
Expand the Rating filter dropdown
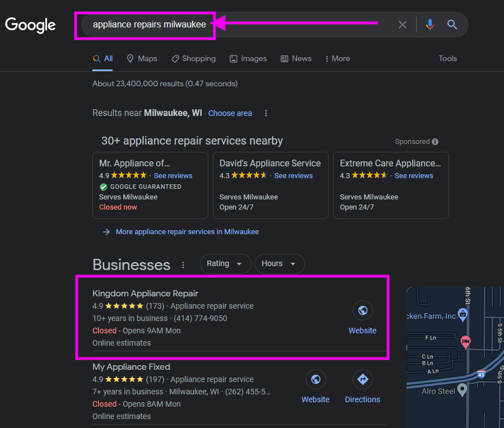(x=225, y=264)
